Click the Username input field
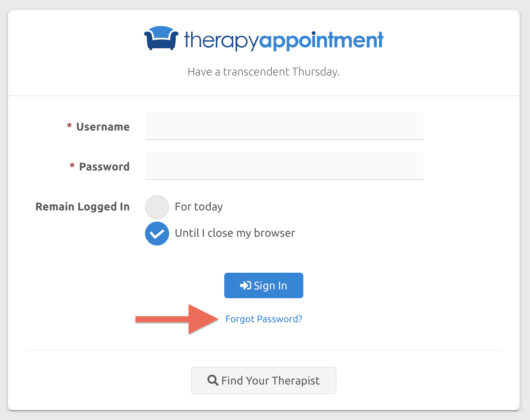 284,126
